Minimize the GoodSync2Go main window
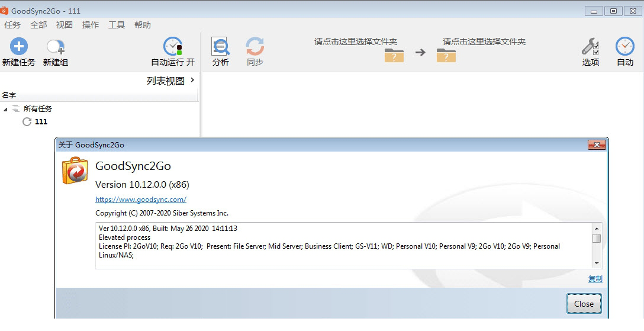Viewport: 644px width, 331px height. pyautogui.click(x=594, y=11)
